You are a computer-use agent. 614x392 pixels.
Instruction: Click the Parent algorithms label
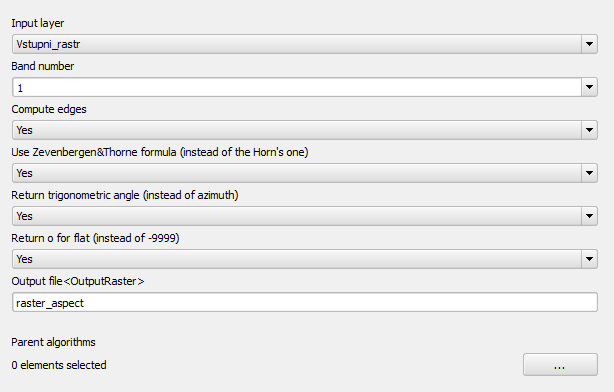click(53, 342)
